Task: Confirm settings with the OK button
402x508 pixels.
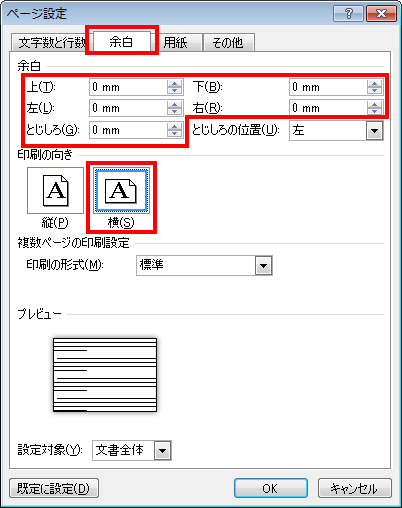Action: coord(270,488)
